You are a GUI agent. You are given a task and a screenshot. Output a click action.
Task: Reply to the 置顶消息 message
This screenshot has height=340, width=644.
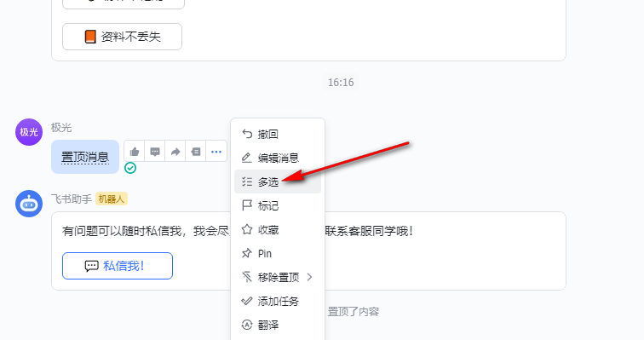(155, 152)
